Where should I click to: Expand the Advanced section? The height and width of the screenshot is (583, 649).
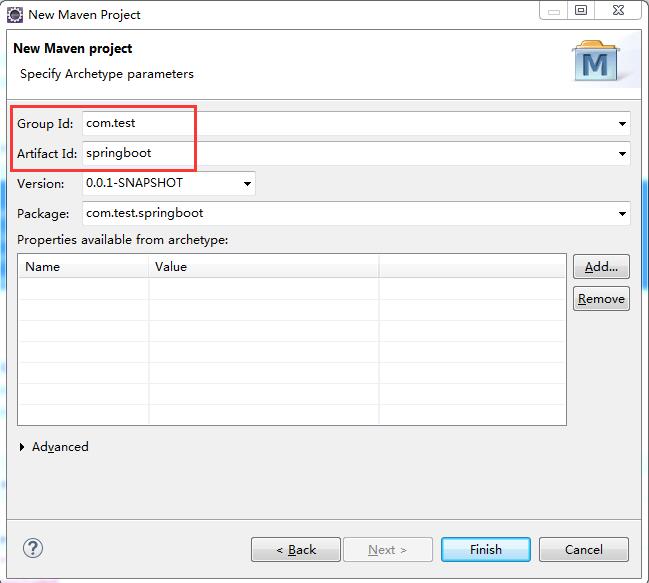point(22,447)
